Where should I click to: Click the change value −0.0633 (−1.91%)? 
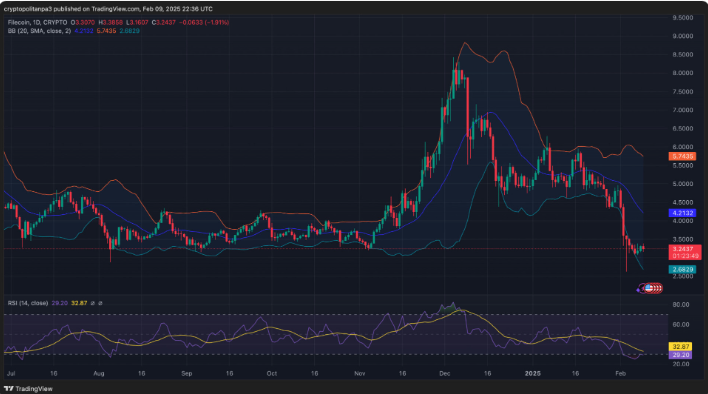pyautogui.click(x=204, y=22)
